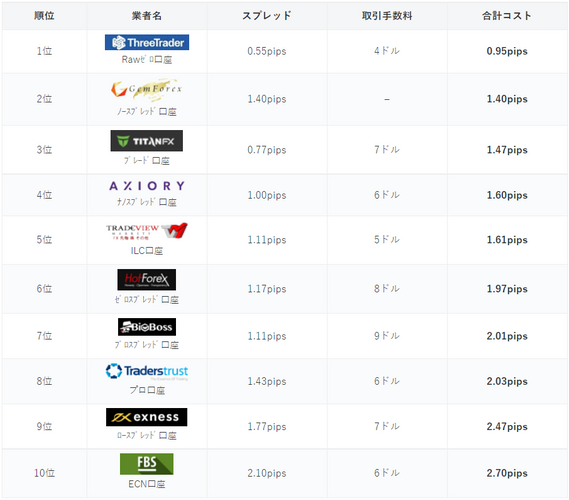Click the BigBoss logo
This screenshot has width=569, height=500.
click(x=147, y=327)
